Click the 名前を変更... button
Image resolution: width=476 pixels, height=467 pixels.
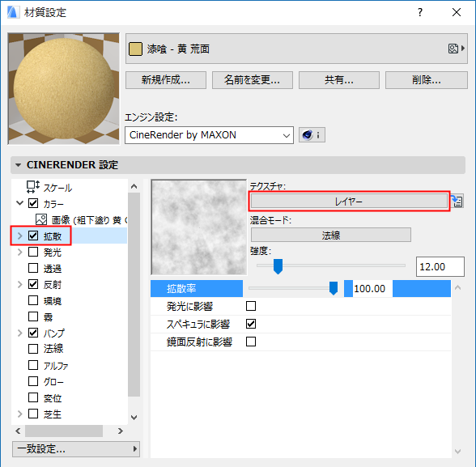(253, 80)
